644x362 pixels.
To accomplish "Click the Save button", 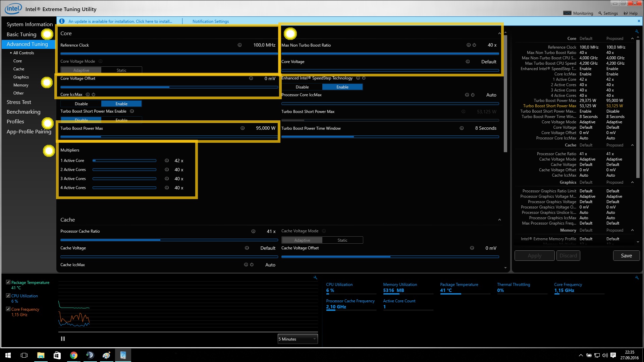I will (626, 255).
